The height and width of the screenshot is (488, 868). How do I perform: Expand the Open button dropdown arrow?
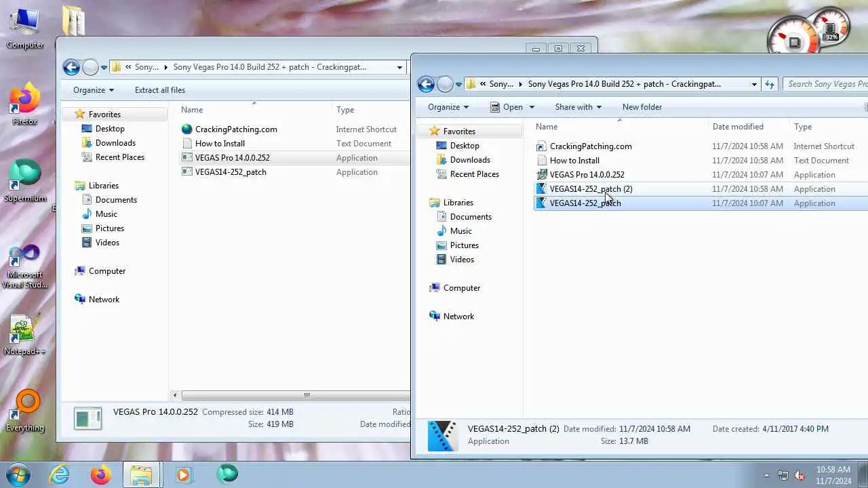532,107
